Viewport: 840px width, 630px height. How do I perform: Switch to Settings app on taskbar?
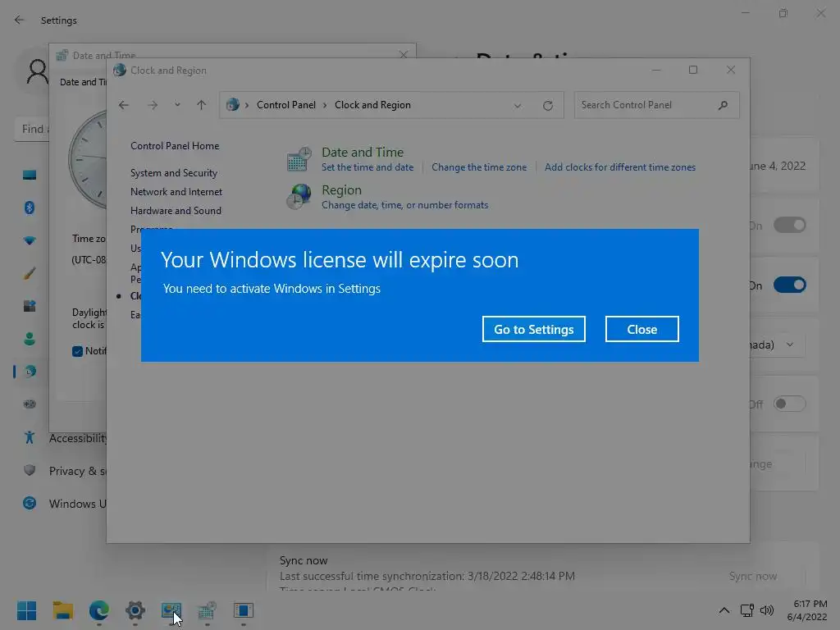(x=135, y=610)
